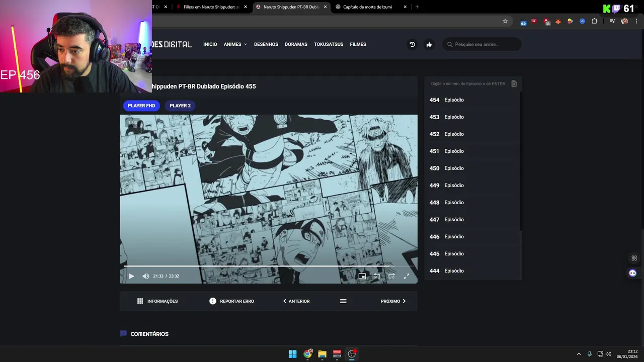This screenshot has width=644, height=362.
Task: Bookmark this page with star icon
Action: coord(505,21)
